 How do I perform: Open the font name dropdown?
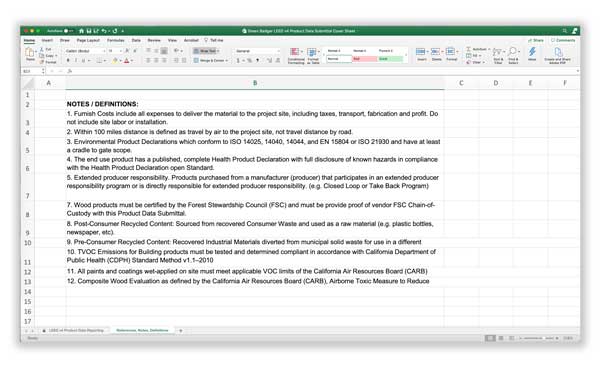pos(85,51)
